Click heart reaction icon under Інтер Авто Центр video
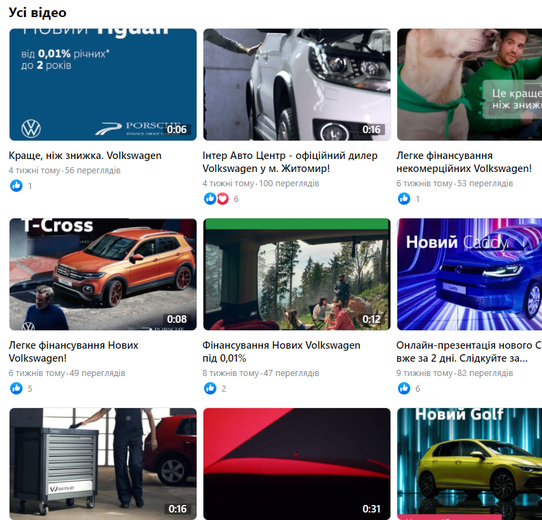542x520 pixels. [x=223, y=198]
